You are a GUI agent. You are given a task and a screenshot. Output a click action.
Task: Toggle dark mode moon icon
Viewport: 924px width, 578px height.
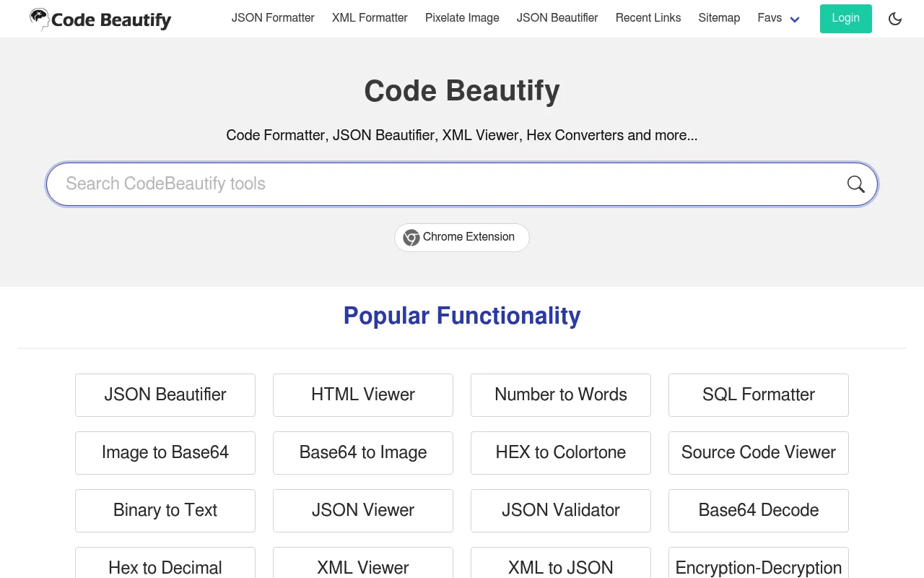click(x=895, y=19)
